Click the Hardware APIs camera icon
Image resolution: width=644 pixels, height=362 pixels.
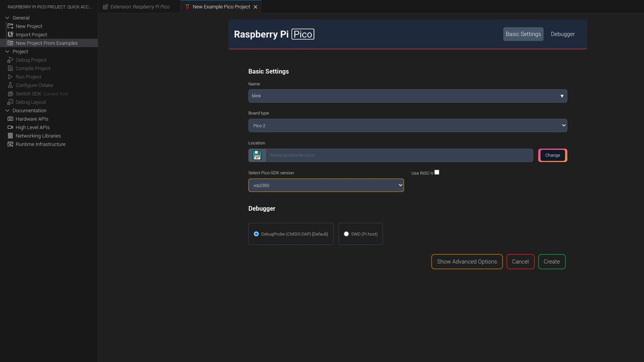click(x=10, y=119)
